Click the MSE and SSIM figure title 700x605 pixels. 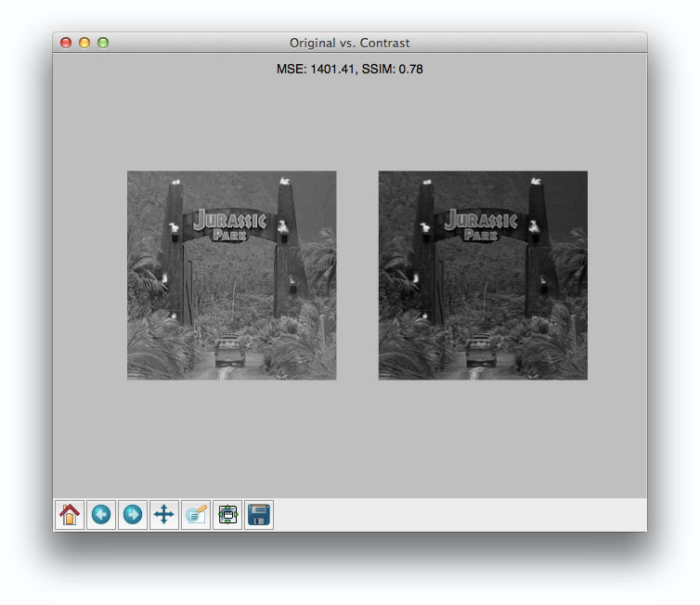click(350, 70)
